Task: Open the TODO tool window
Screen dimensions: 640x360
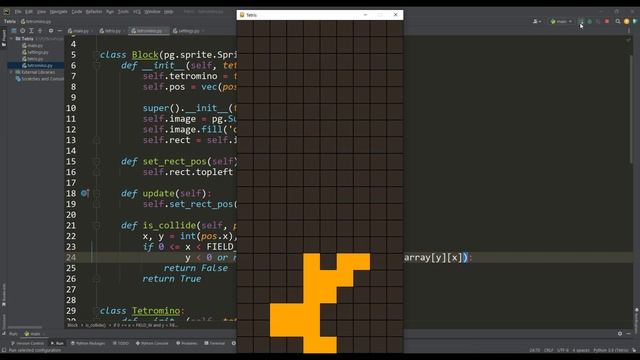Action: point(120,343)
